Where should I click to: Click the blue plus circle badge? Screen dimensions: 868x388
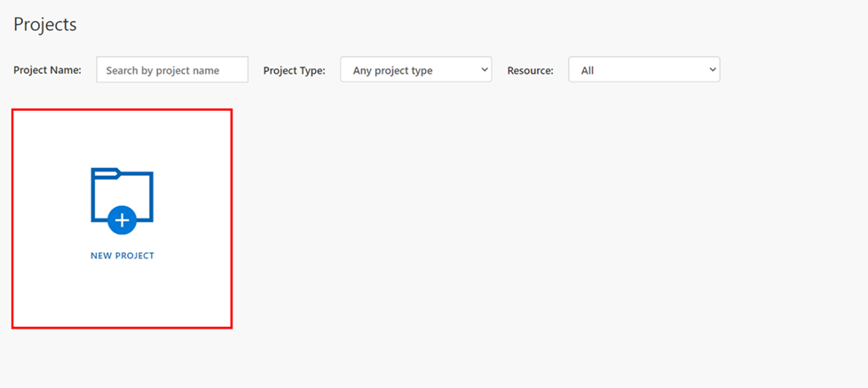[x=122, y=220]
